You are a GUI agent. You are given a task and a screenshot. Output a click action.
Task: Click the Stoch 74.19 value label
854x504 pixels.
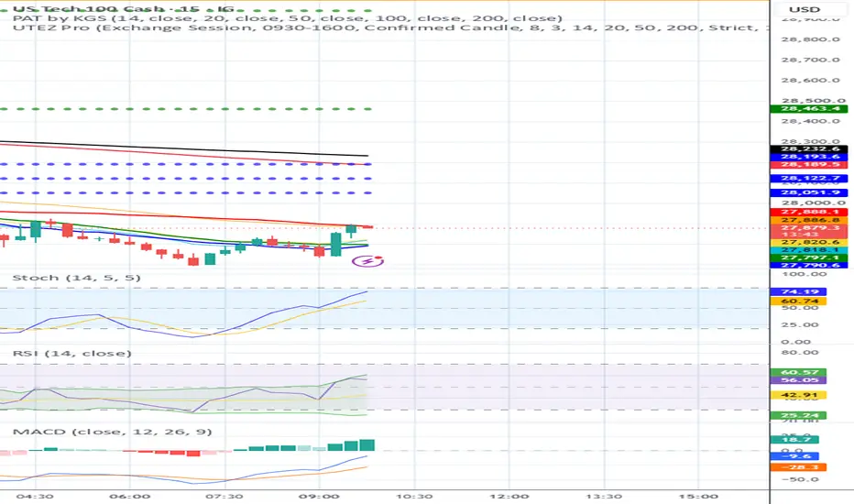tap(798, 292)
